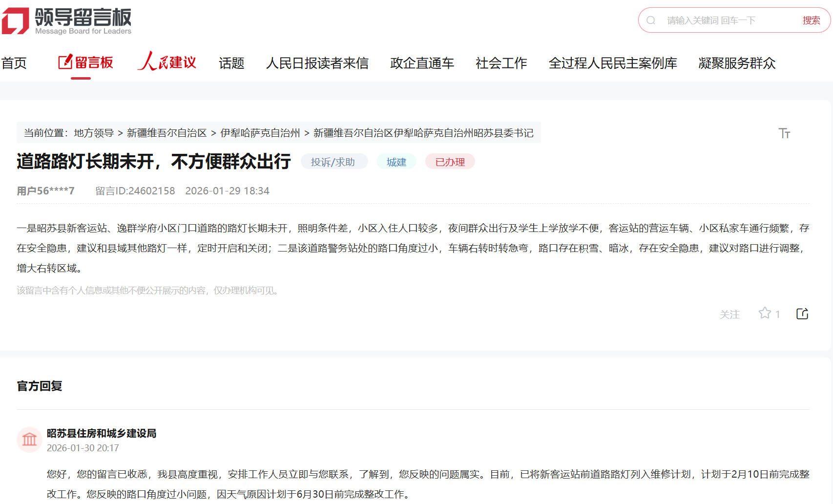Click the share icon below the message

point(802,314)
